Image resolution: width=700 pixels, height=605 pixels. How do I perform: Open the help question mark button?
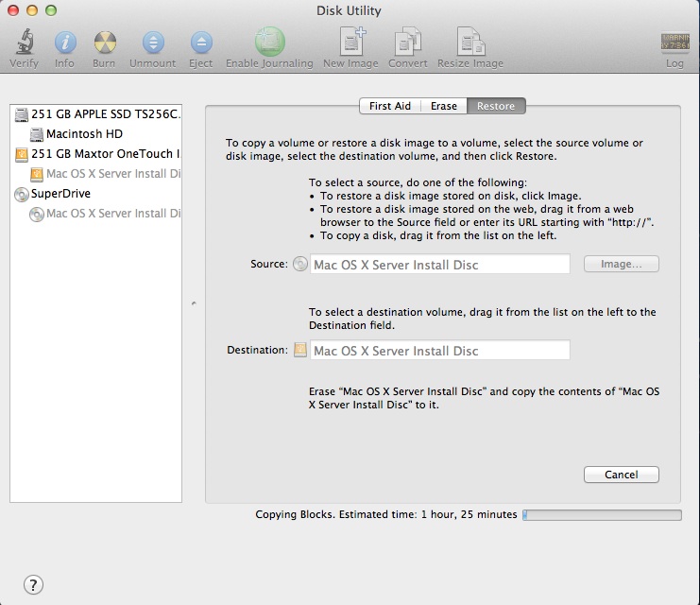33,584
